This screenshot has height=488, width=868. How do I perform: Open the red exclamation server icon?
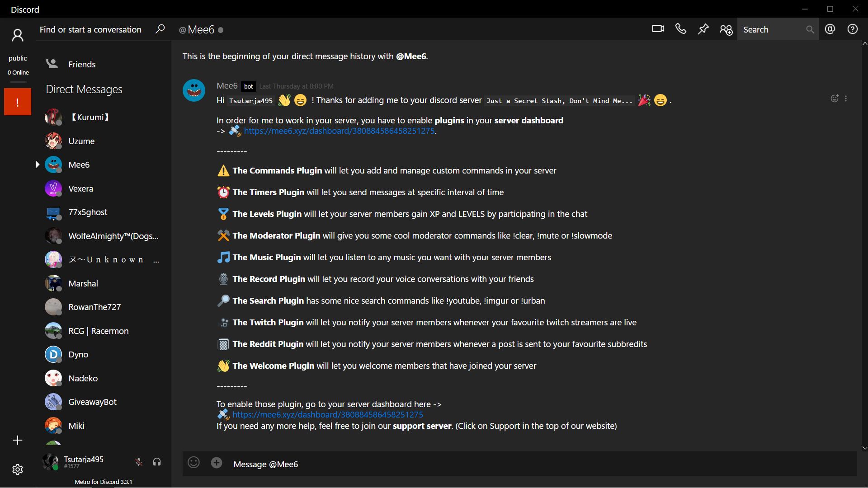18,102
